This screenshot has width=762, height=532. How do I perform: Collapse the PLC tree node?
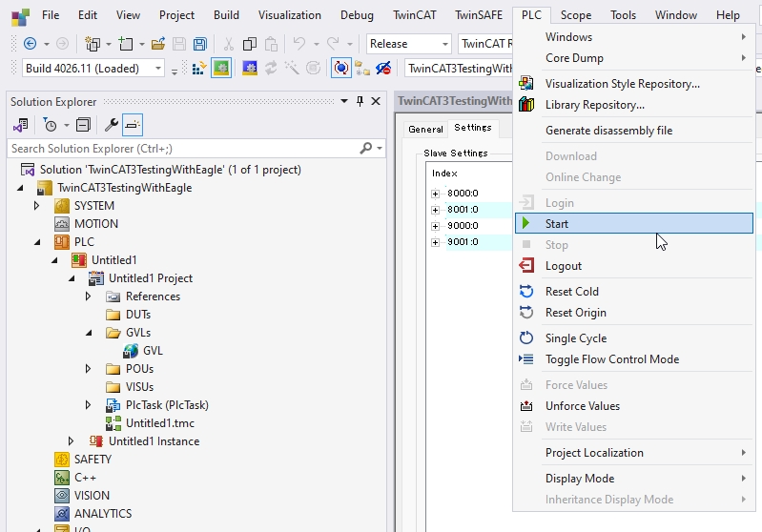pyautogui.click(x=37, y=242)
